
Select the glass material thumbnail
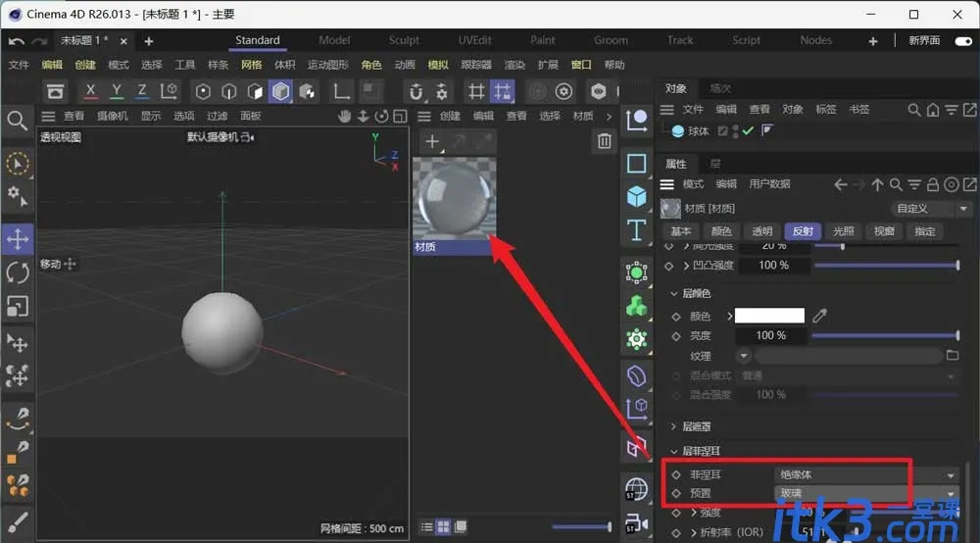click(x=455, y=197)
